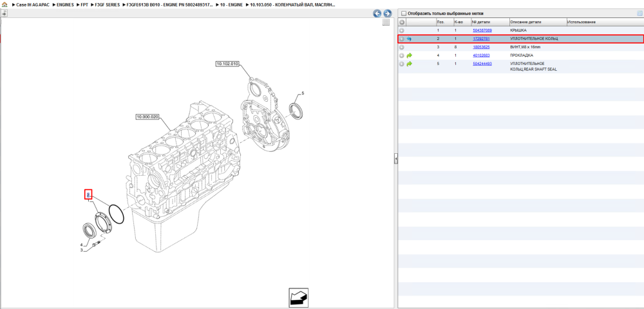Click blue replacement arrow on row 2
The width and height of the screenshot is (644, 309).
(409, 39)
